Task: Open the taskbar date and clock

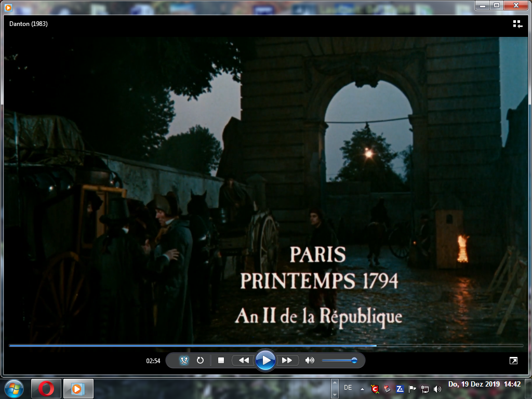Action: (x=484, y=384)
